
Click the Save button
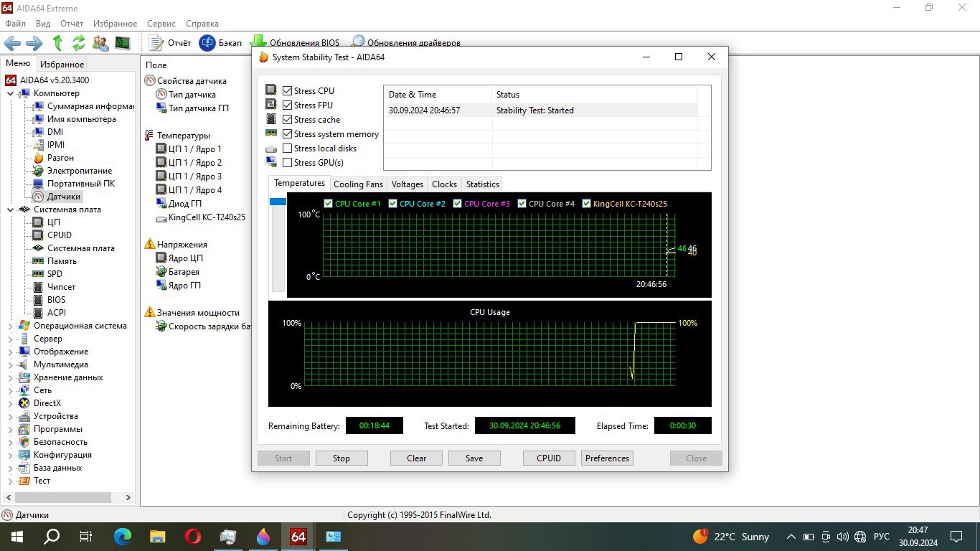[x=474, y=458]
